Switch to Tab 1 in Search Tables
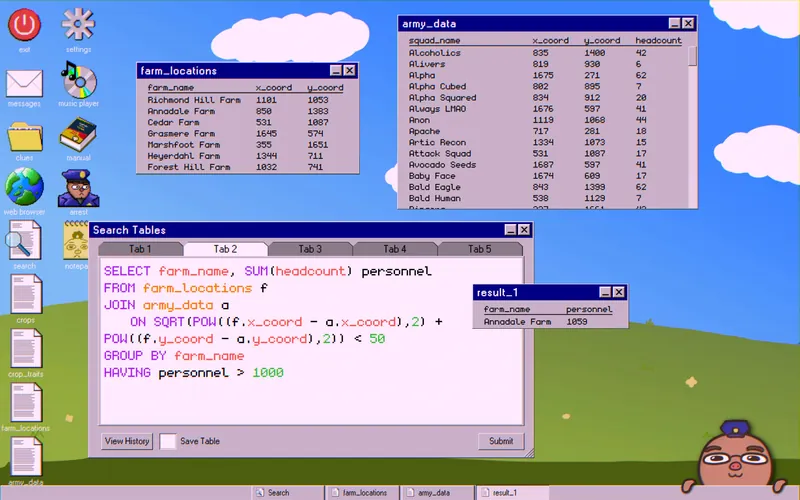 coord(140,249)
